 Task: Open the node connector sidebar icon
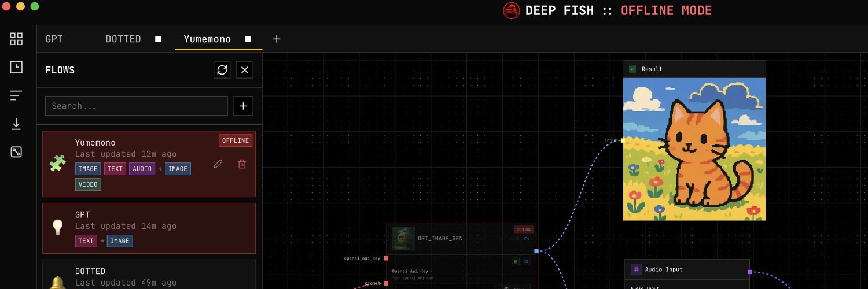pyautogui.click(x=16, y=152)
